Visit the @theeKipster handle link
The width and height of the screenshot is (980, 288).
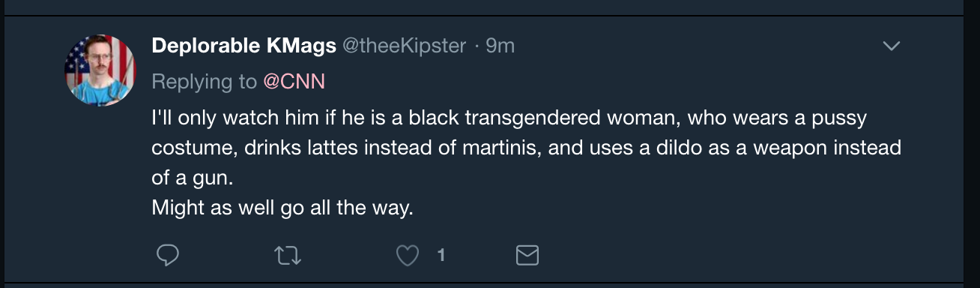click(x=405, y=46)
